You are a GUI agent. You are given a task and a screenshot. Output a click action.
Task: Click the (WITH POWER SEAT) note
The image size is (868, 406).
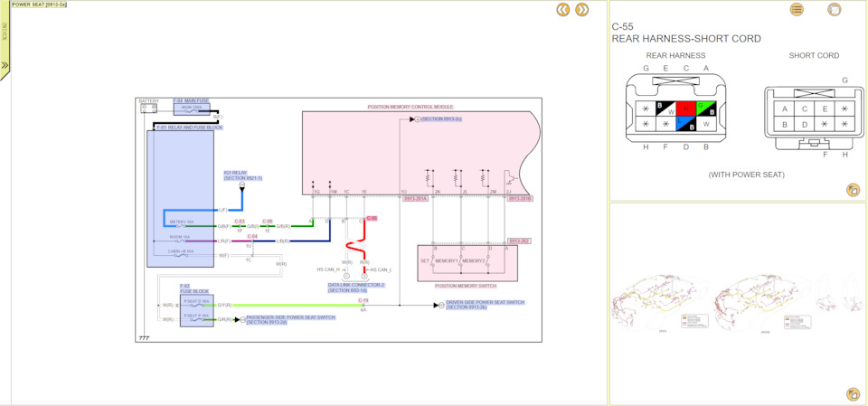pos(746,175)
